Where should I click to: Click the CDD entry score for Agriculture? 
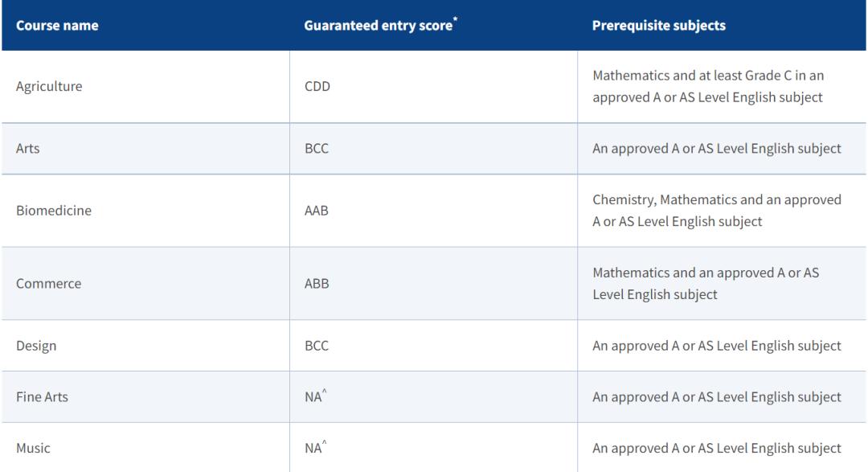317,87
